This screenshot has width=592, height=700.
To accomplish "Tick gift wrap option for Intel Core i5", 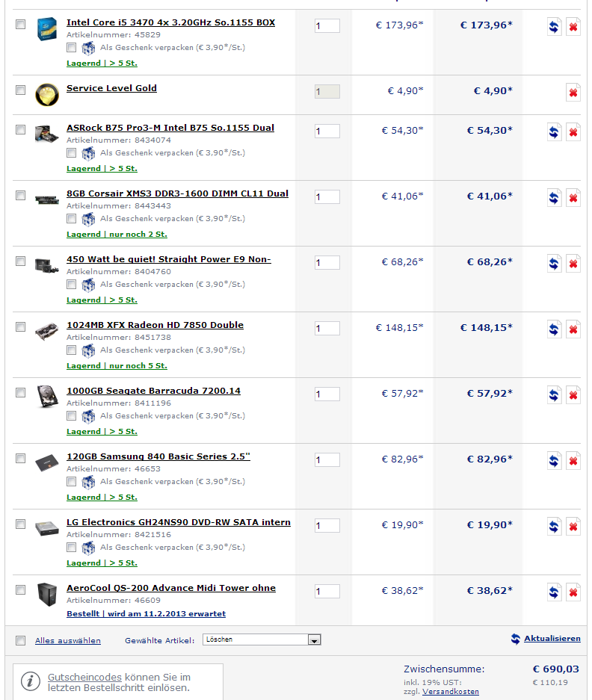I will [x=72, y=47].
